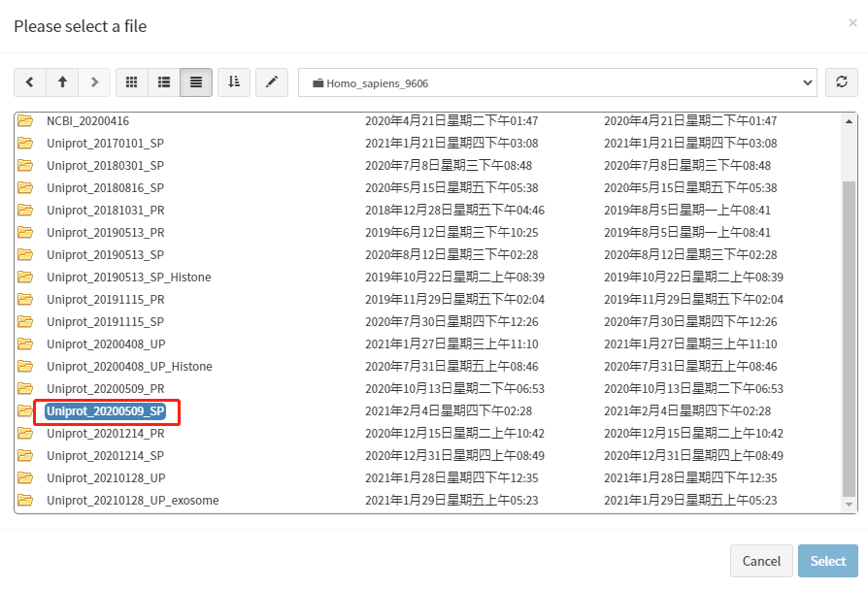The image size is (868, 589).
Task: Click the Uniprot_20190513_SP_Histone folder name
Action: (x=129, y=278)
